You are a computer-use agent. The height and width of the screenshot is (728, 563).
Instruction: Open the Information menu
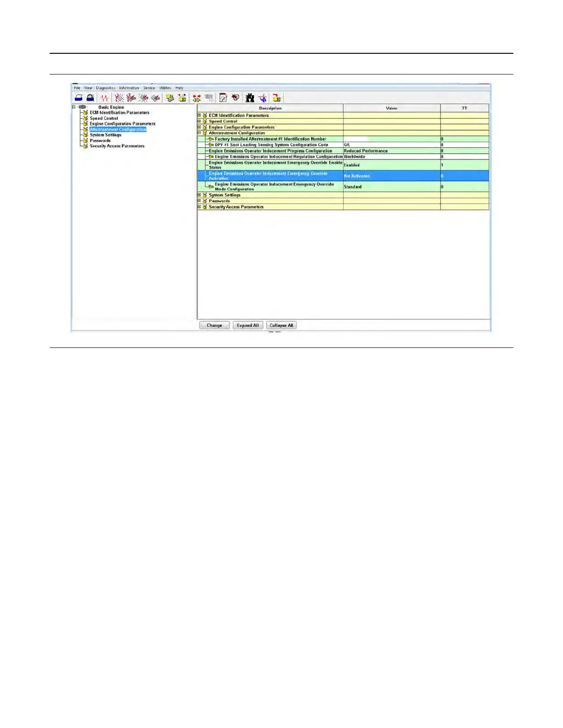(129, 88)
